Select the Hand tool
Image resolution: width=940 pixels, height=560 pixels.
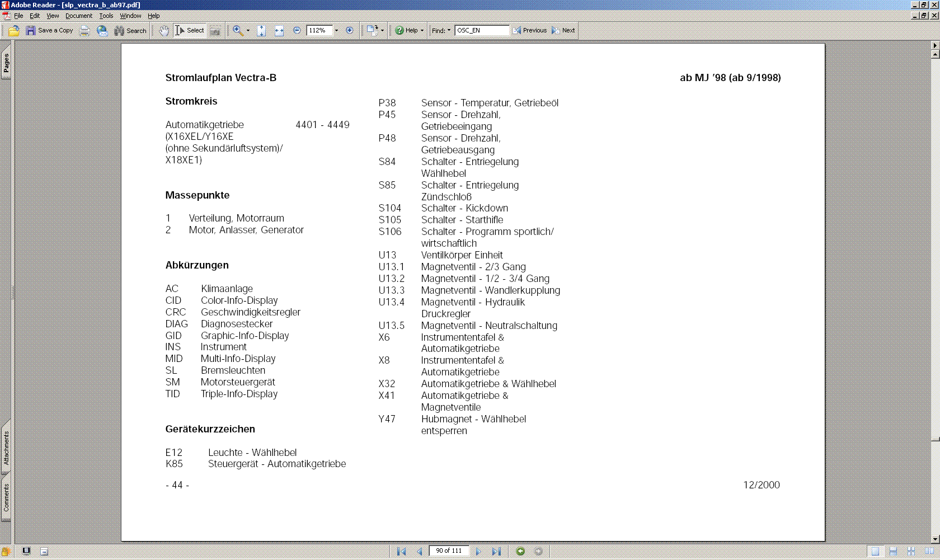[164, 31]
